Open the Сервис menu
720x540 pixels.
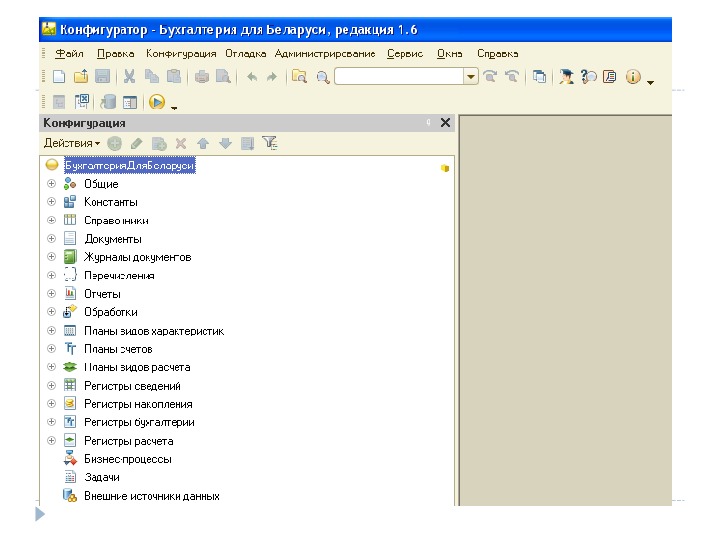pos(405,54)
